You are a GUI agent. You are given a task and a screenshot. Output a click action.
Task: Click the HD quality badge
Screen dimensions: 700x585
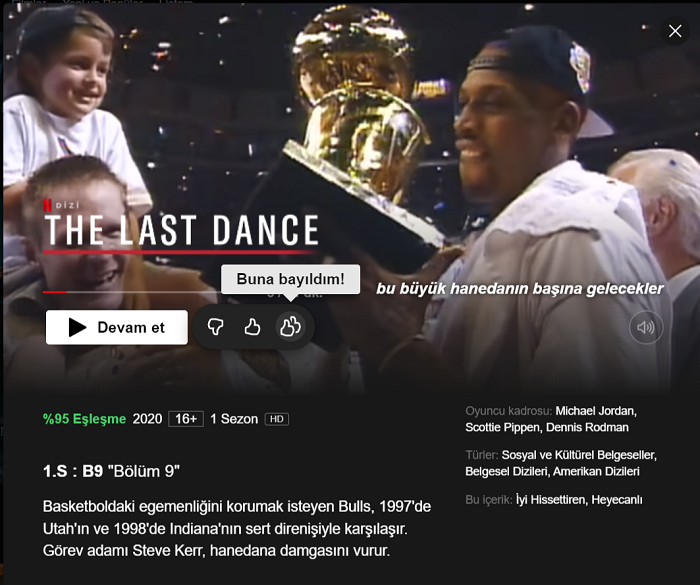[277, 419]
